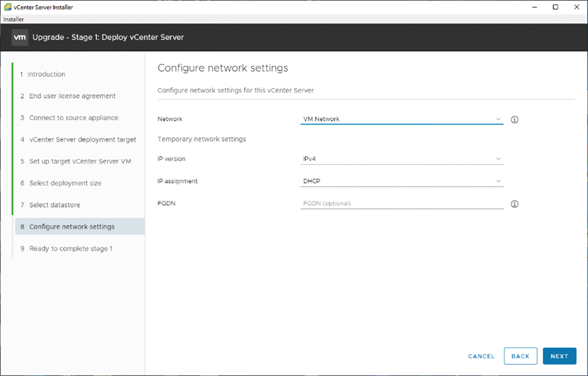The image size is (588, 376).
Task: Click the info icon next to FQDN field
Action: 514,204
